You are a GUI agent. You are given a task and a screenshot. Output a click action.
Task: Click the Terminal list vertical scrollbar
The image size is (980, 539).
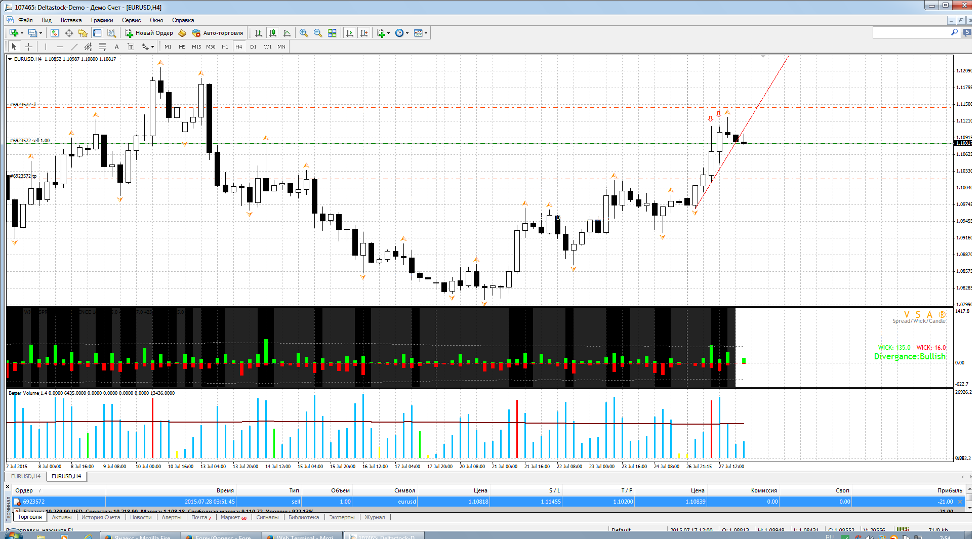point(969,498)
